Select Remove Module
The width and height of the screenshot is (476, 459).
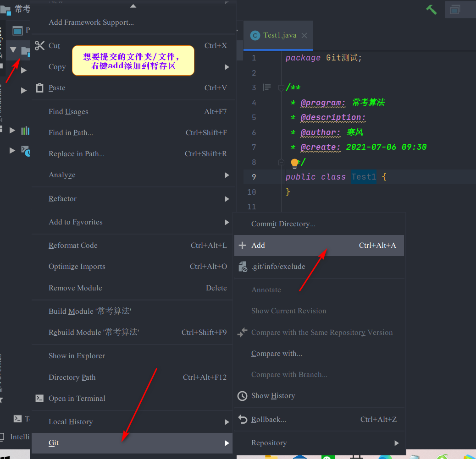[132, 288]
